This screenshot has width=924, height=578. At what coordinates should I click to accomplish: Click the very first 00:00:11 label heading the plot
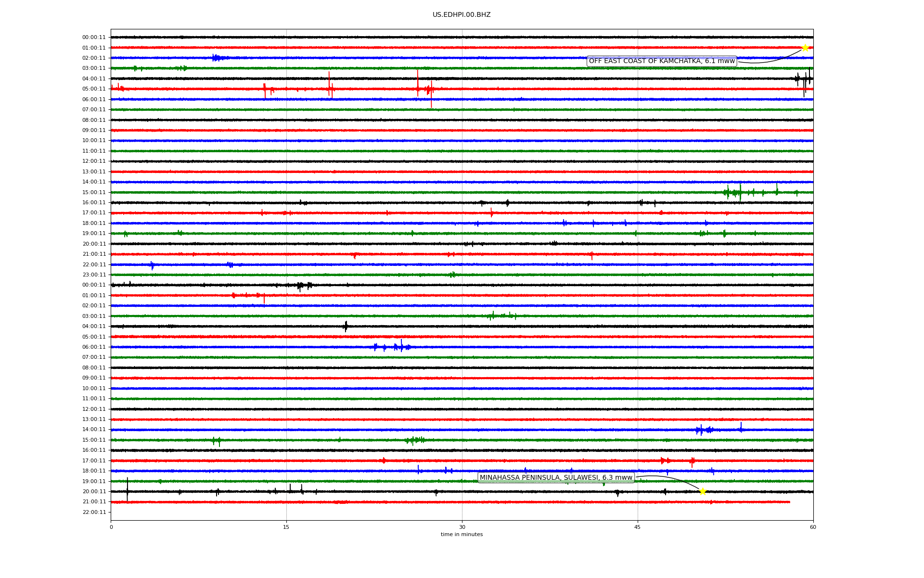pos(94,38)
